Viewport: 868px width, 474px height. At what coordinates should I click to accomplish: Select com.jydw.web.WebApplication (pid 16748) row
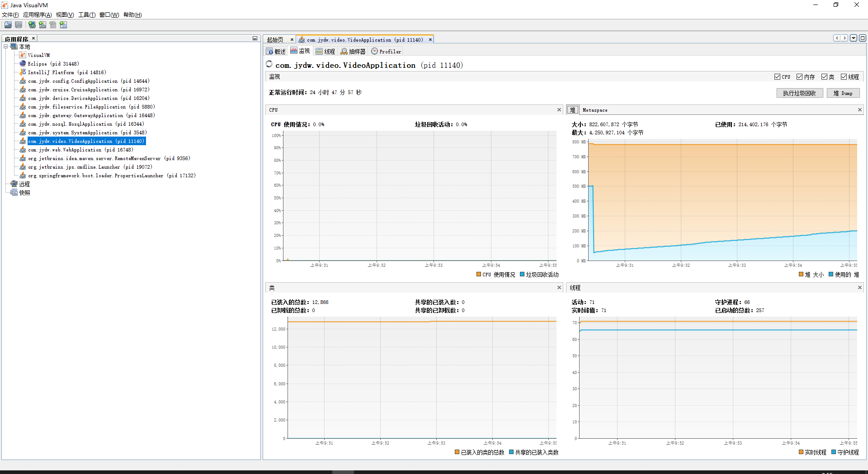click(80, 150)
